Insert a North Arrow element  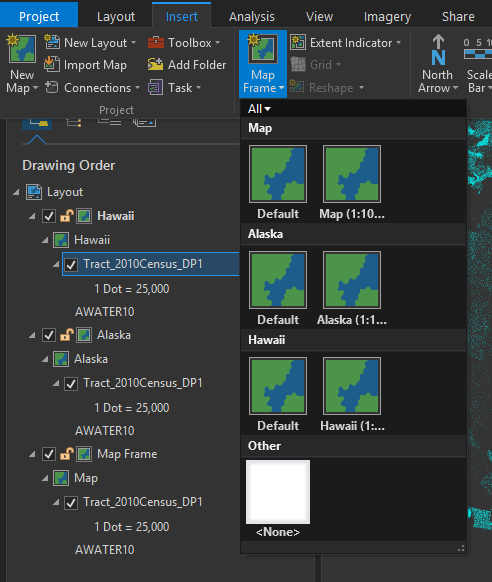pos(438,63)
